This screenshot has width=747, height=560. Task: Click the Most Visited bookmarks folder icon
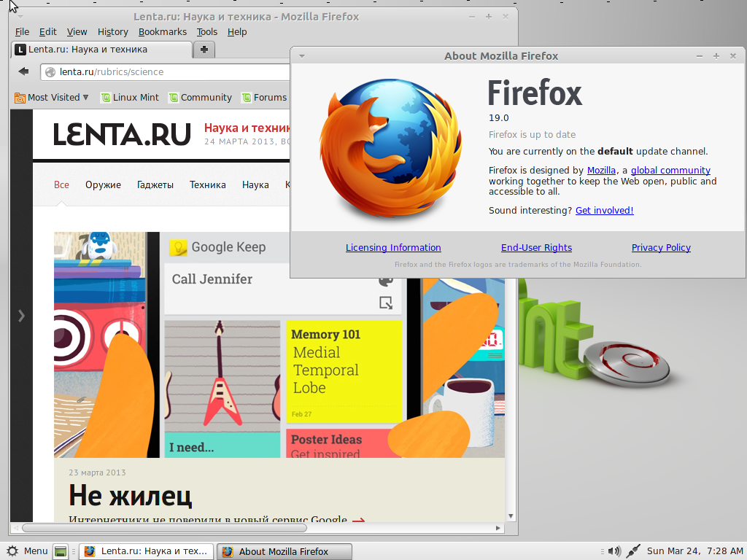[x=20, y=98]
